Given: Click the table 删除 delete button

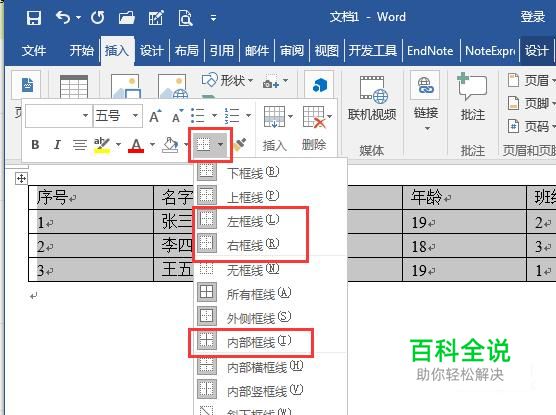Looking at the screenshot, I should 314,129.
